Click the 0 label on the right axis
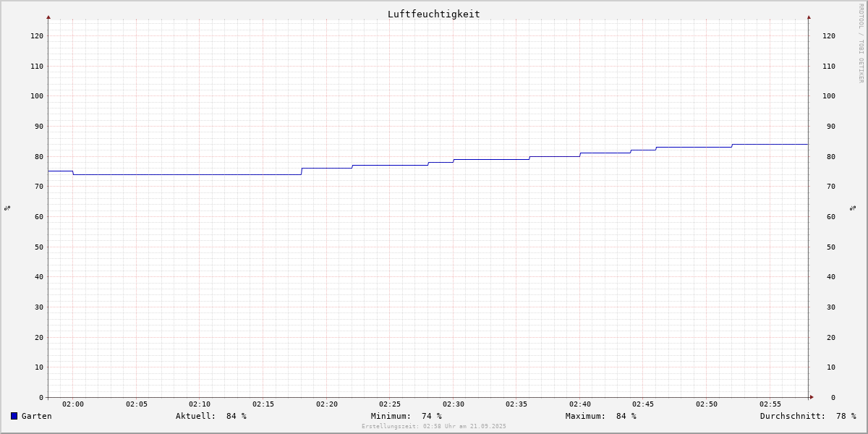 833,397
